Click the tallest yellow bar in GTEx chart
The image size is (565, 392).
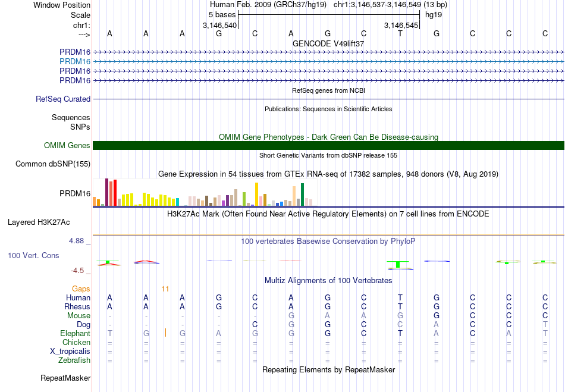(256, 194)
